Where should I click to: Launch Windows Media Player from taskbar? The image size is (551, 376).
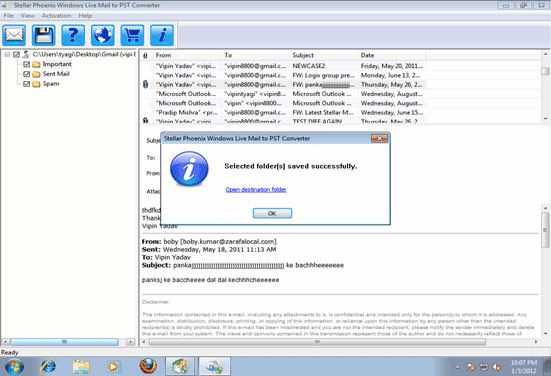[113, 367]
